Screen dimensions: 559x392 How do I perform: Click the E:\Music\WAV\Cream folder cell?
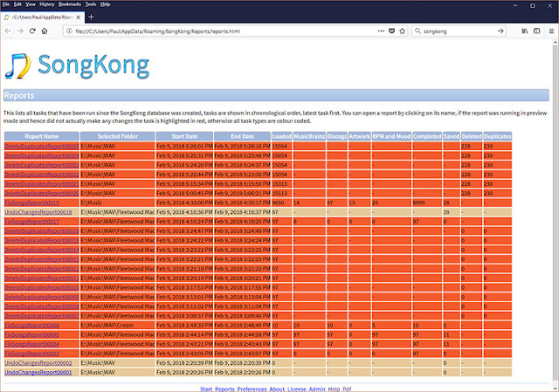click(118, 326)
